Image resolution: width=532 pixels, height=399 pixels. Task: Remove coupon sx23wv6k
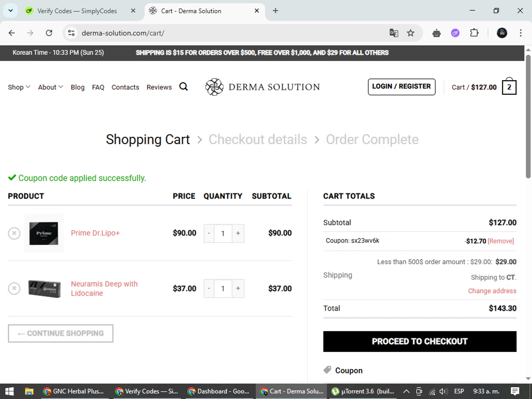point(501,241)
